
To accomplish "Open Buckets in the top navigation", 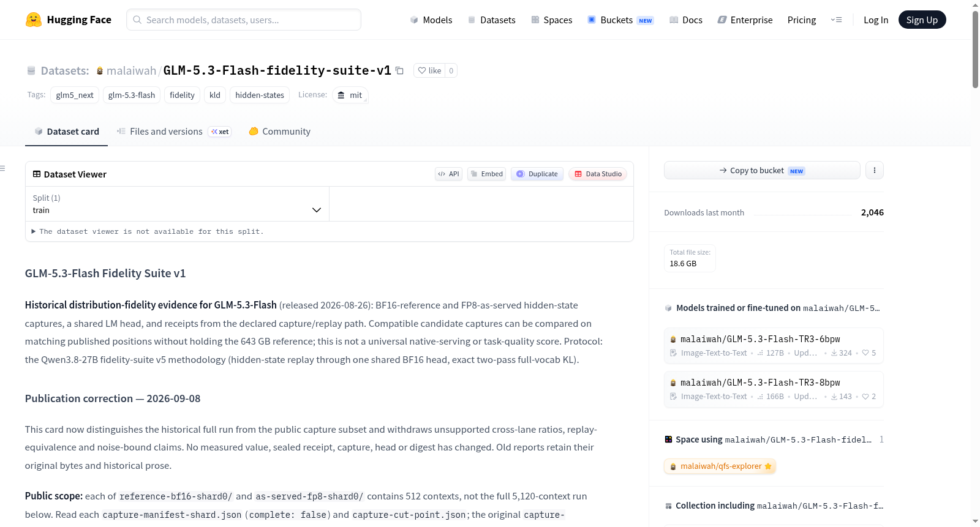I will click(620, 20).
